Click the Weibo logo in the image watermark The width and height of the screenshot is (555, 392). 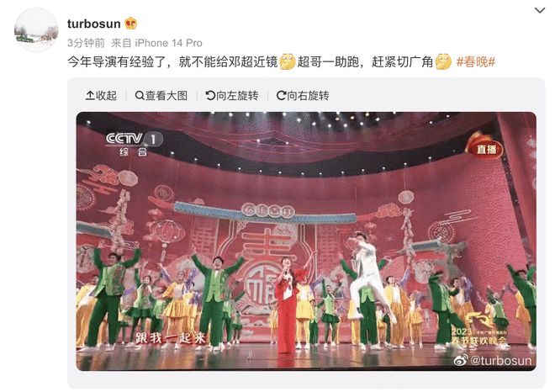coord(461,361)
